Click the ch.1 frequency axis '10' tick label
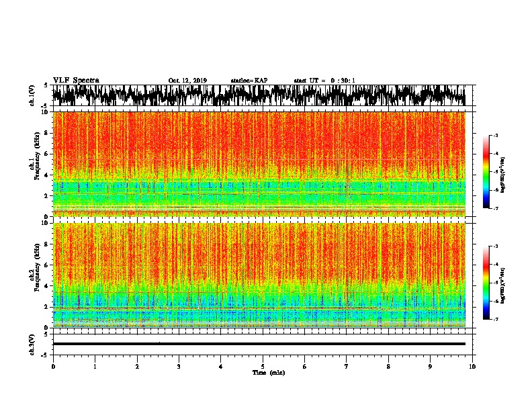Viewport: 532px width, 411px height. coord(46,112)
